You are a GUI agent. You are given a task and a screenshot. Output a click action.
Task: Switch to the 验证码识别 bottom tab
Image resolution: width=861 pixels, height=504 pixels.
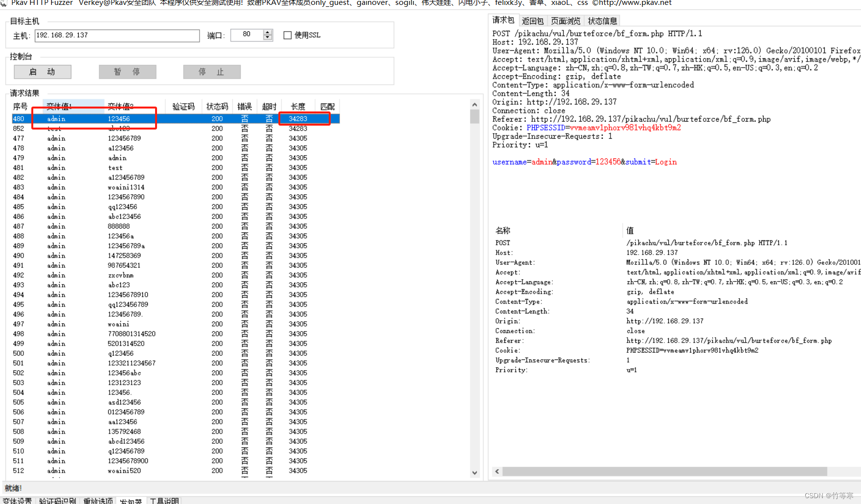click(x=57, y=501)
